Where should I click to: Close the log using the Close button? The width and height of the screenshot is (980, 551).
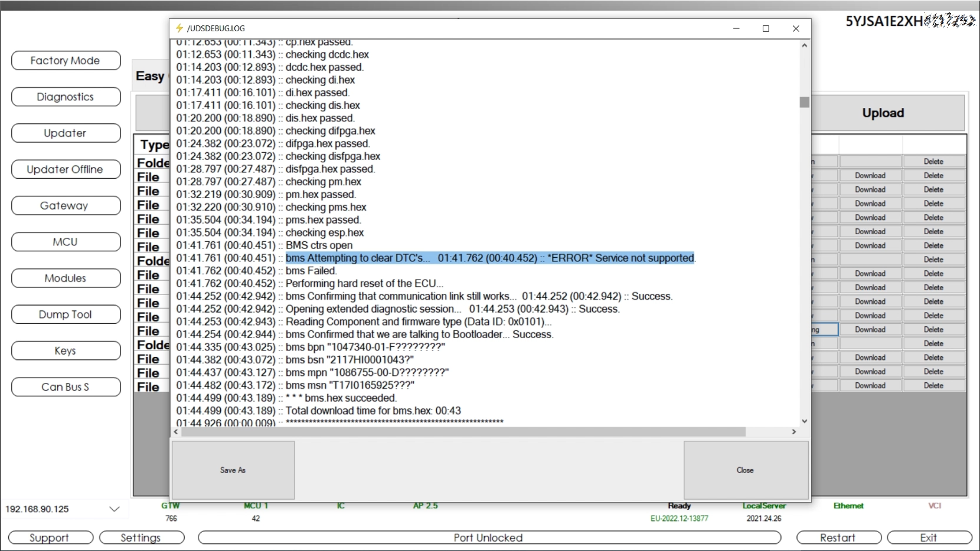pyautogui.click(x=745, y=470)
